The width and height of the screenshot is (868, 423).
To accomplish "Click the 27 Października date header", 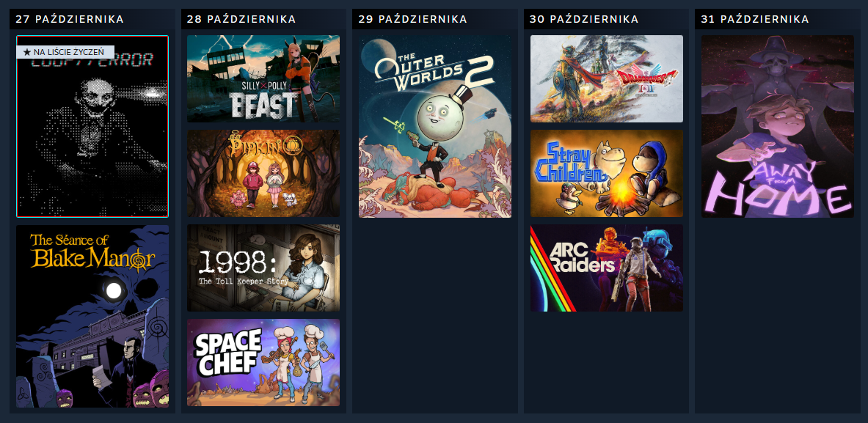I will [x=70, y=19].
